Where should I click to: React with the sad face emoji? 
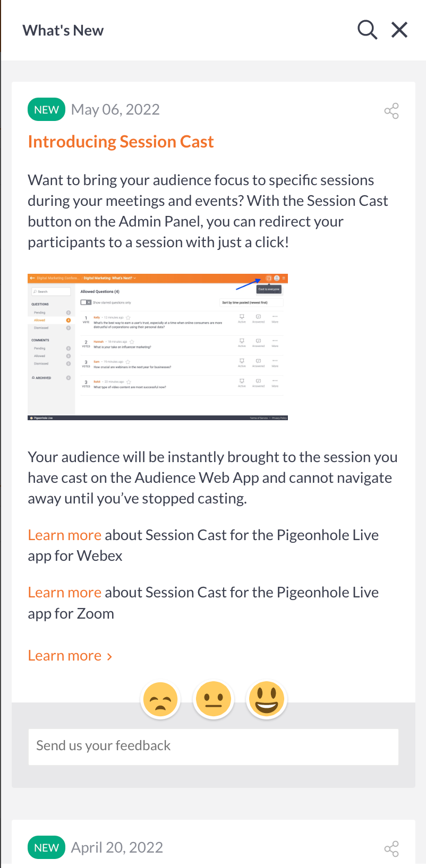(160, 700)
